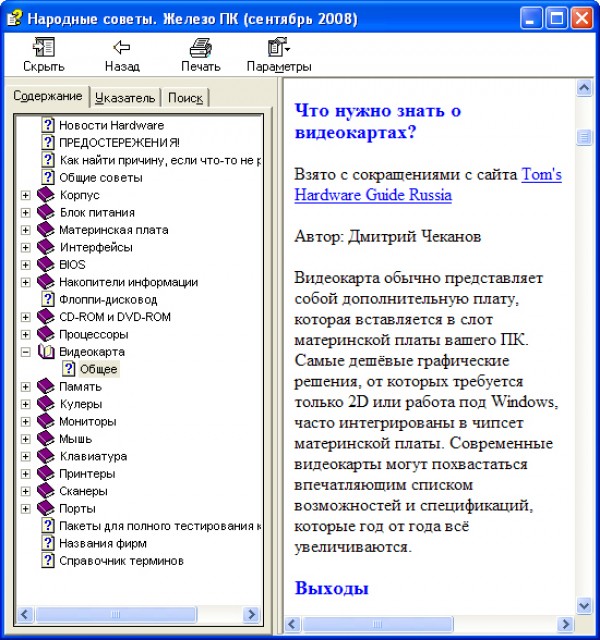
Task: Click content pane horizontal scroll right arrow
Action: pyautogui.click(x=566, y=624)
